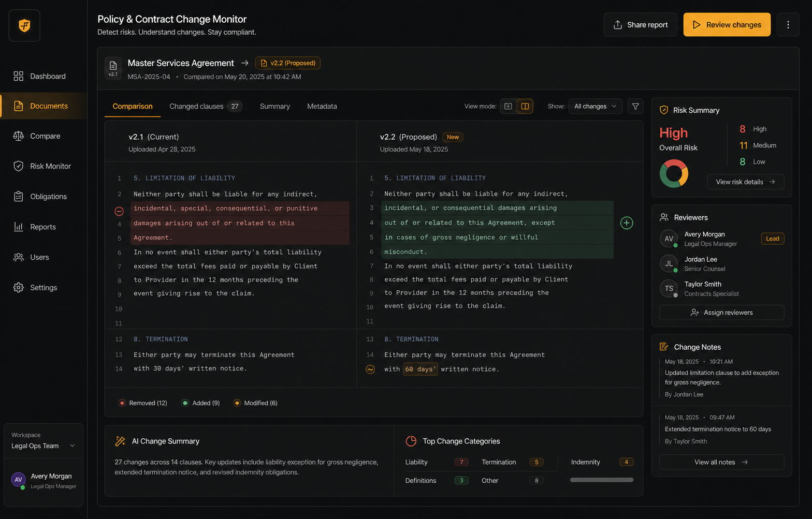The image size is (812, 519).
Task: Click the orange modified-change marker icon
Action: (370, 369)
